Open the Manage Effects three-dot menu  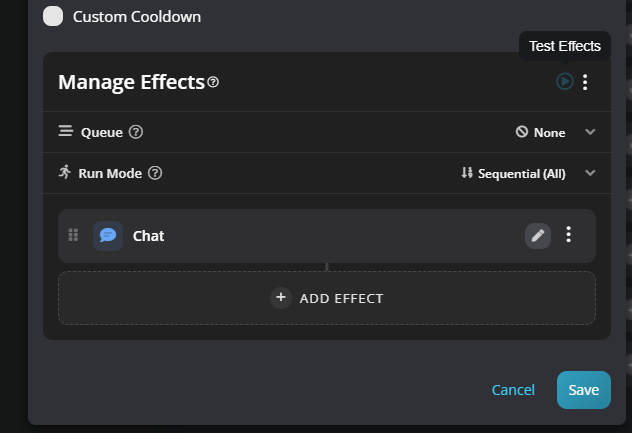pyautogui.click(x=585, y=82)
